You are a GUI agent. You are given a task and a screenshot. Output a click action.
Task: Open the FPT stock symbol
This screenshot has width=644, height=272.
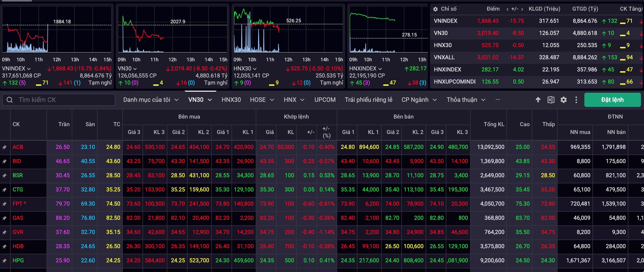(19, 204)
